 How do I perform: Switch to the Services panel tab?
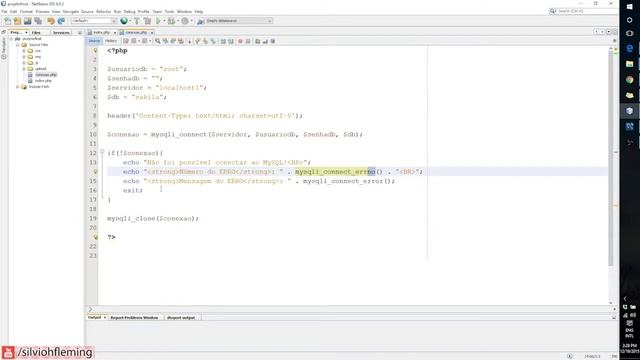click(61, 32)
